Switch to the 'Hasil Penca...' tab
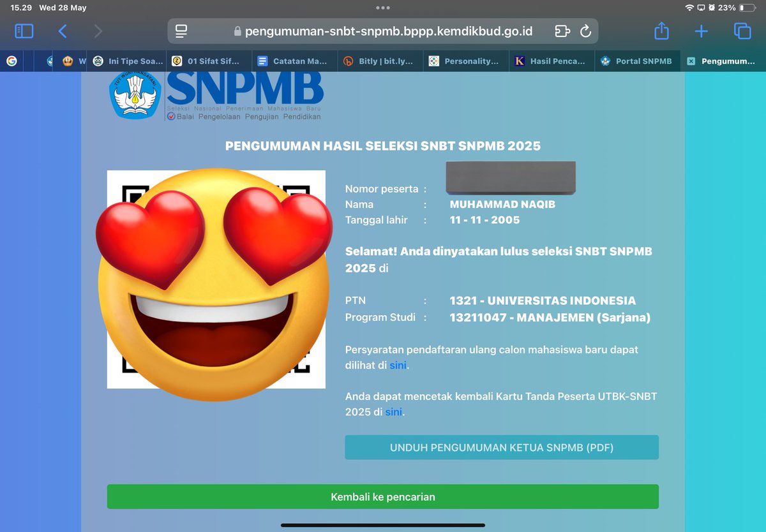The image size is (766, 532). (x=552, y=61)
